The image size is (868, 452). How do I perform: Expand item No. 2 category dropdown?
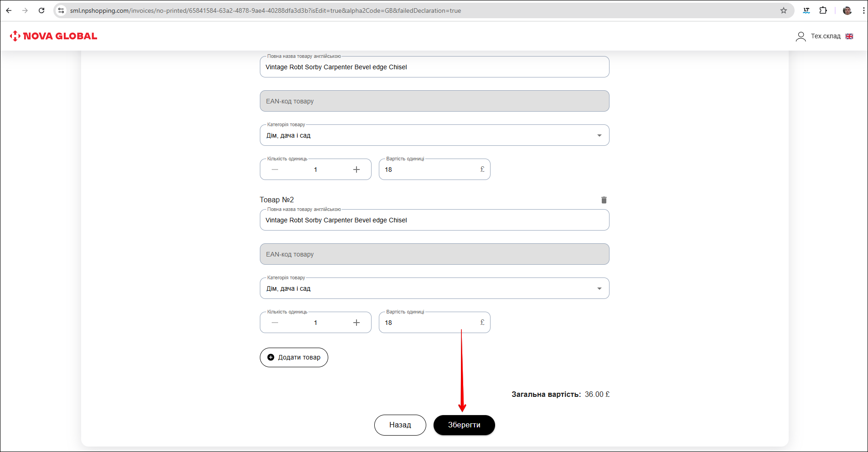599,288
